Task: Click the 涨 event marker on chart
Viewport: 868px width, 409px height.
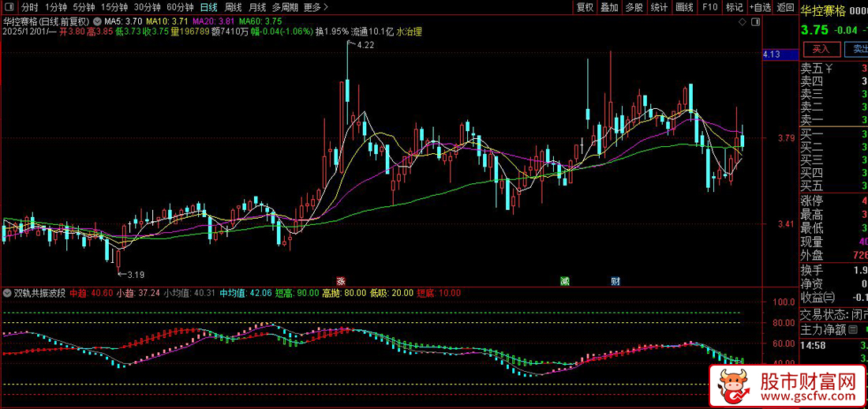Action: (x=341, y=281)
